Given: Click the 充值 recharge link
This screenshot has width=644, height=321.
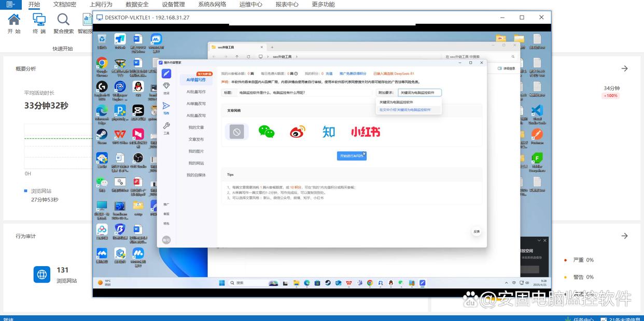Looking at the screenshot, I should (329, 74).
